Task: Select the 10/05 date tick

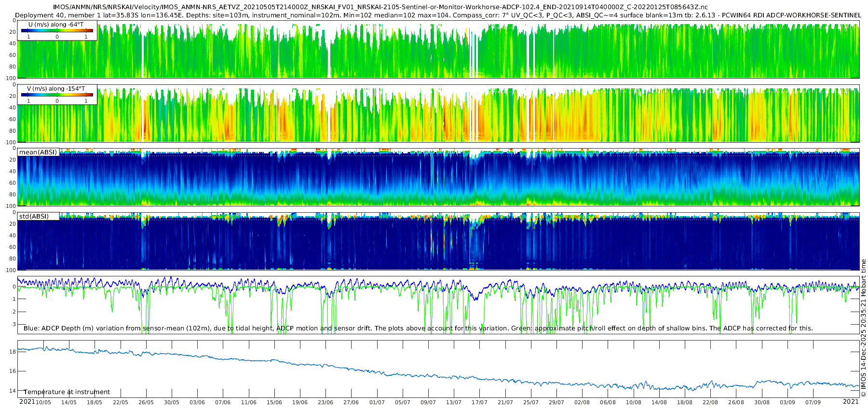Action: click(43, 402)
